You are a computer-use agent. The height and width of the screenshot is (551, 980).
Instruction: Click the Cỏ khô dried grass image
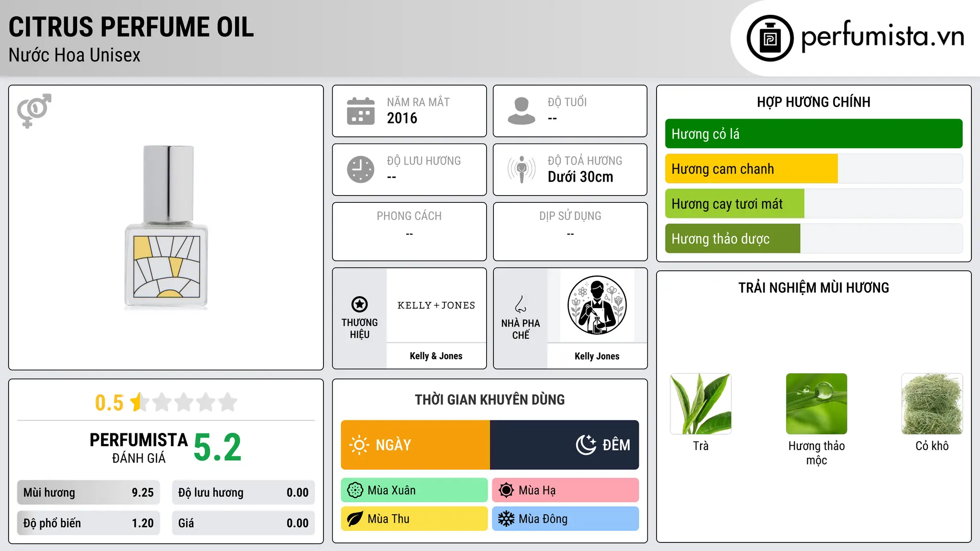coord(932,404)
